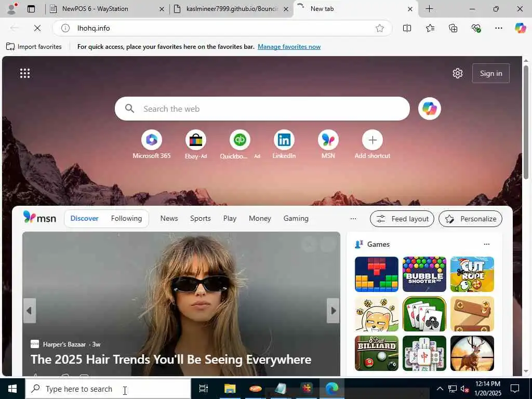Play the block puzzle game thumbnail
The height and width of the screenshot is (399, 532).
377,274
